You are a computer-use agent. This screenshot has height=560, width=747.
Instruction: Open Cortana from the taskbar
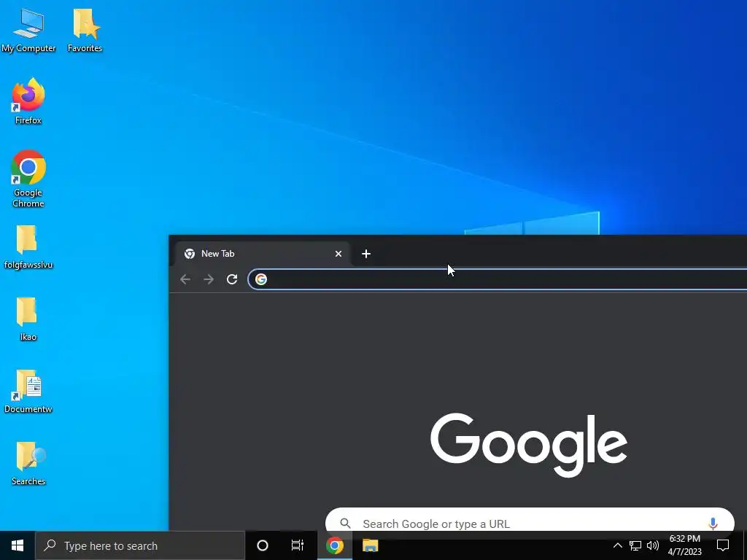263,545
